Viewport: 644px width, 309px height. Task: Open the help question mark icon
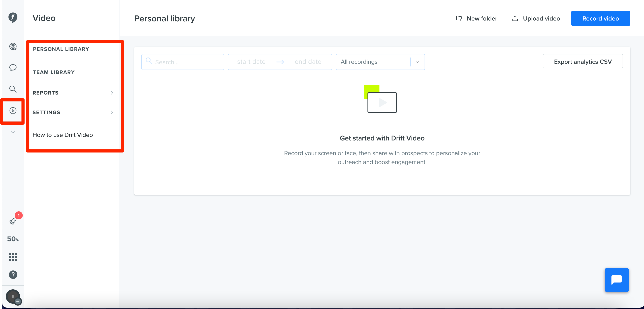(13, 275)
